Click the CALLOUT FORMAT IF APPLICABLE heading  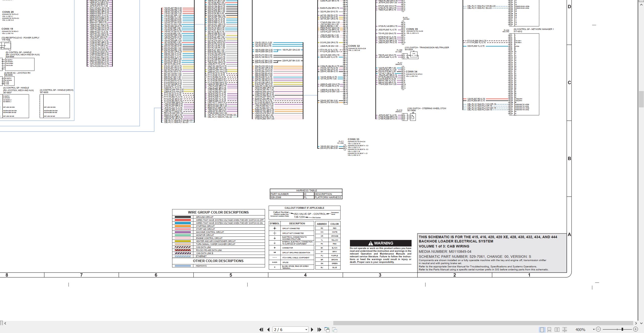click(x=304, y=208)
